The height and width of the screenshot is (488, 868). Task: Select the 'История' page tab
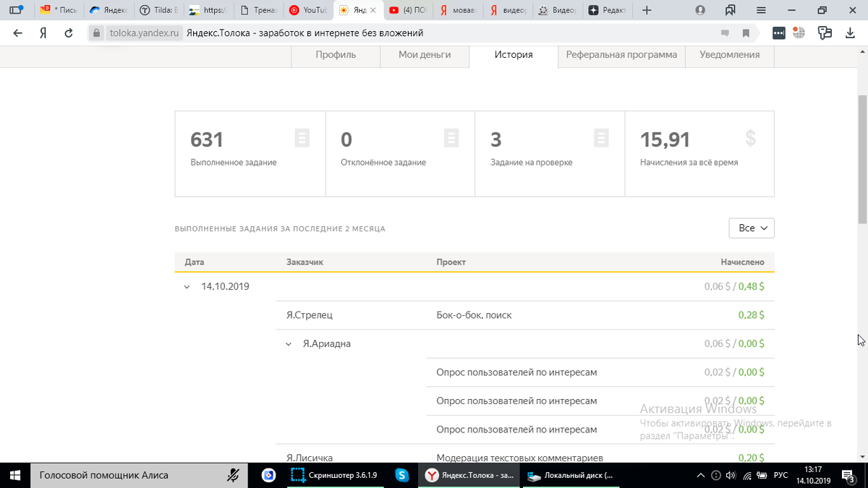click(x=514, y=55)
